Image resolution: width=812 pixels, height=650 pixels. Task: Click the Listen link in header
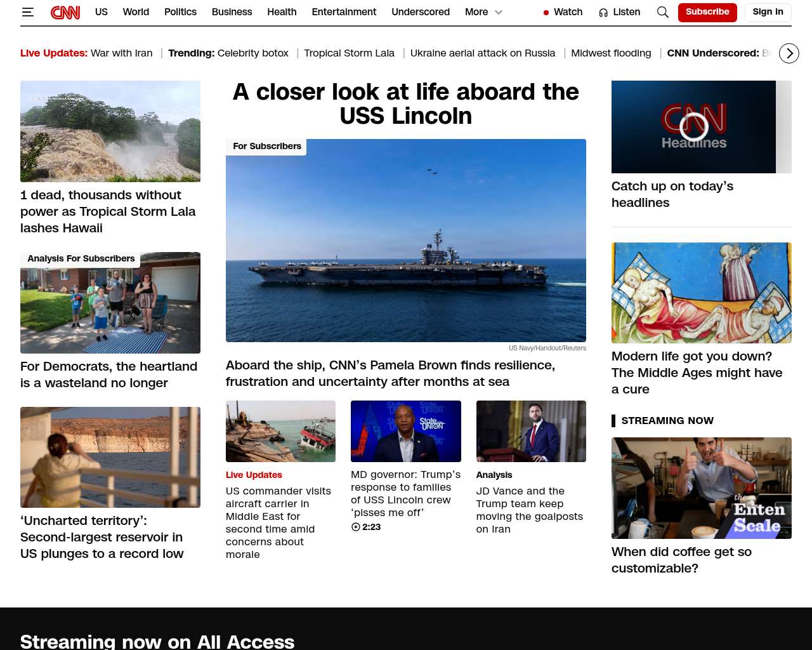(626, 12)
